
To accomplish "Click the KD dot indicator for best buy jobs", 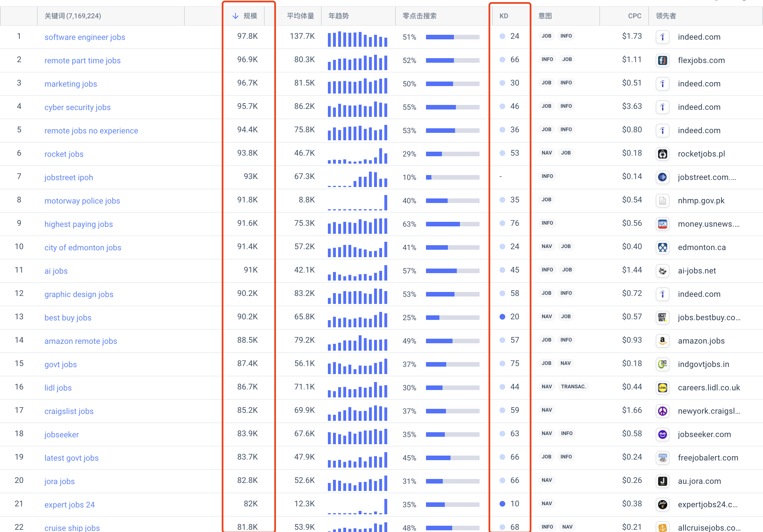I will [x=502, y=317].
